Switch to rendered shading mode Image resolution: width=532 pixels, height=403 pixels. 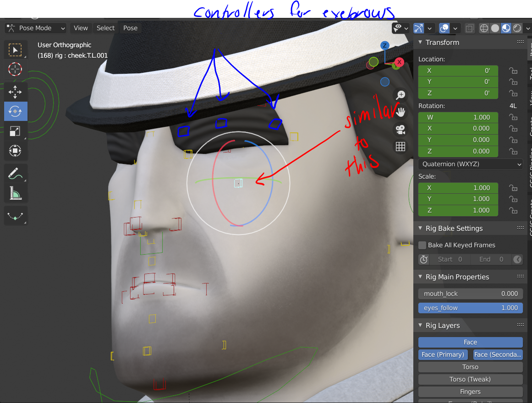click(517, 28)
